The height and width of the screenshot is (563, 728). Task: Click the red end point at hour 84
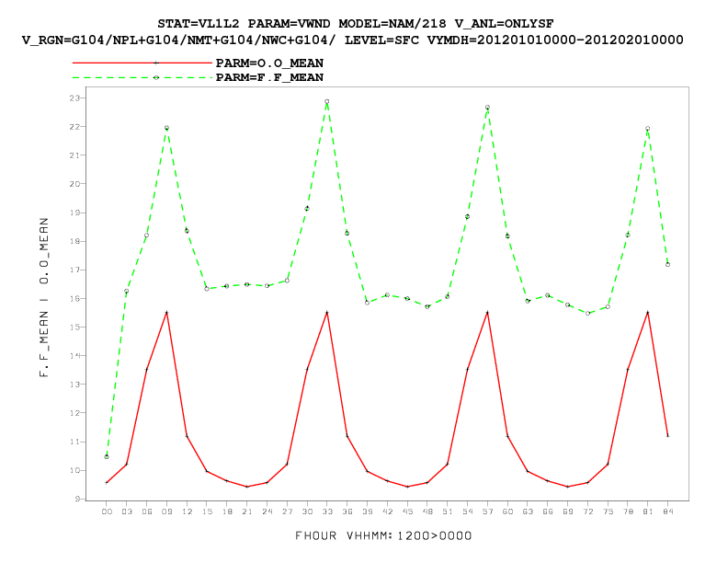[667, 436]
